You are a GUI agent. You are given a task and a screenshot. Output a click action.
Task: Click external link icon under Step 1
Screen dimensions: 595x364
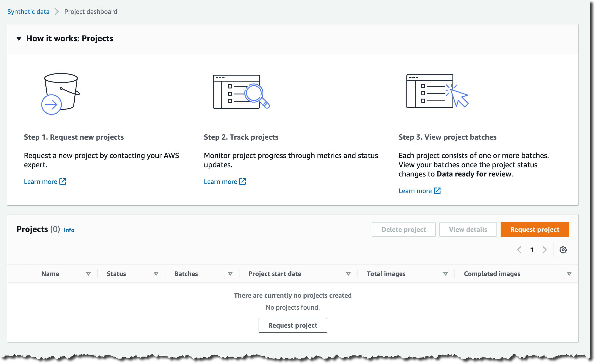pyautogui.click(x=63, y=182)
